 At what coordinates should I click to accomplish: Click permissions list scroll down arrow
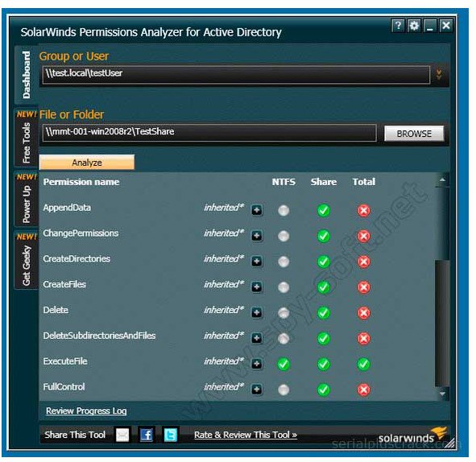point(443,394)
